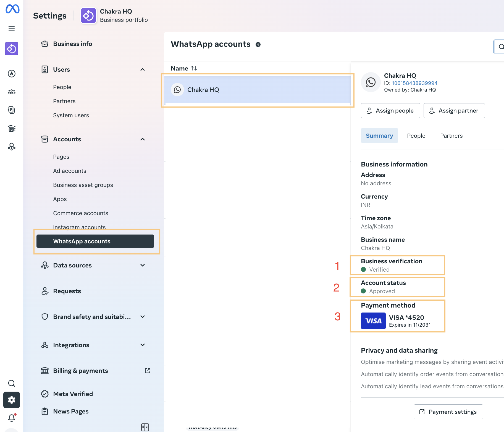Click the Meta Verified badge icon

click(45, 394)
